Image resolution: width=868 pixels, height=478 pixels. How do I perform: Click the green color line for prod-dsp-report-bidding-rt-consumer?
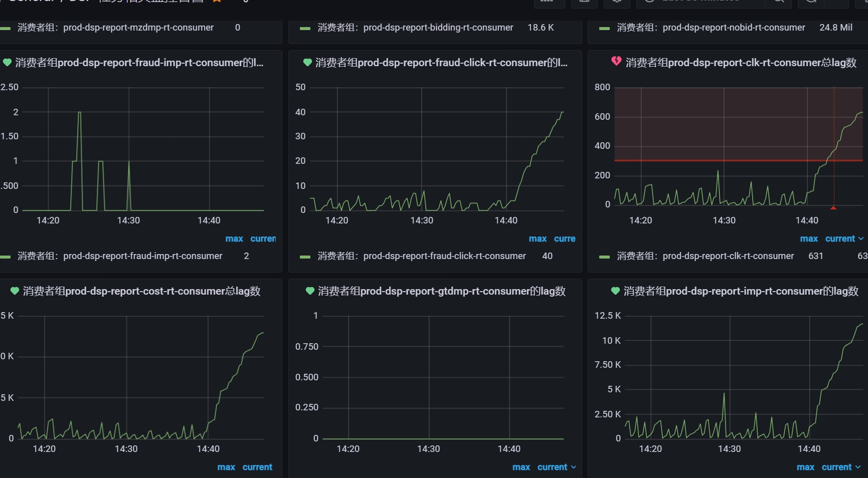click(305, 29)
